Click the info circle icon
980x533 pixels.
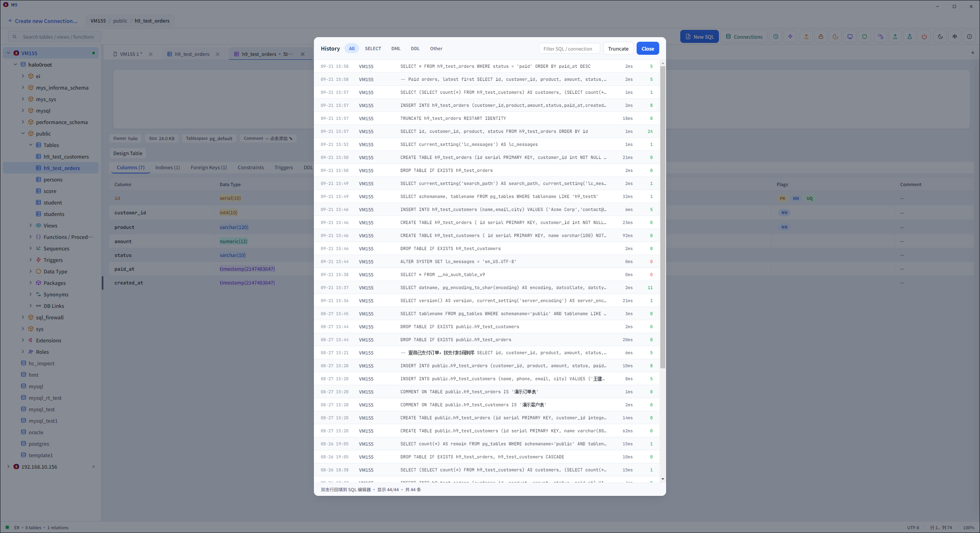(x=969, y=37)
